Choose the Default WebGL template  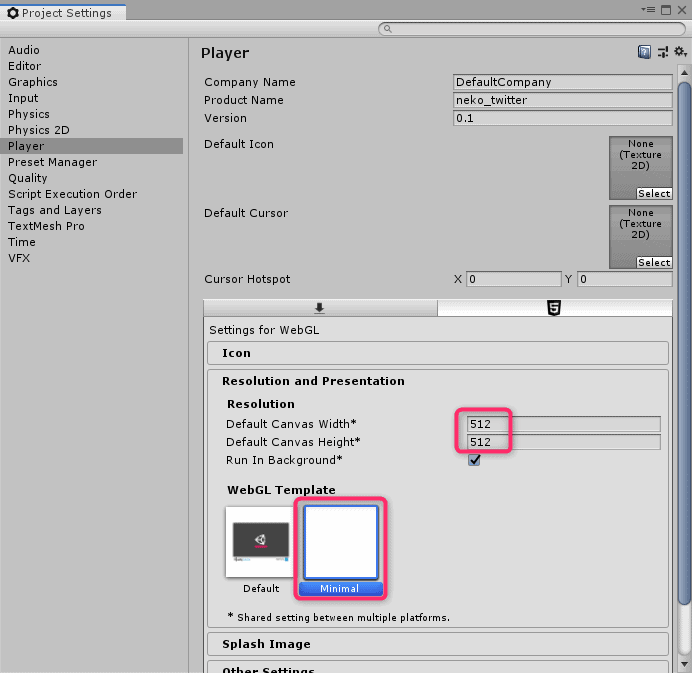point(259,543)
